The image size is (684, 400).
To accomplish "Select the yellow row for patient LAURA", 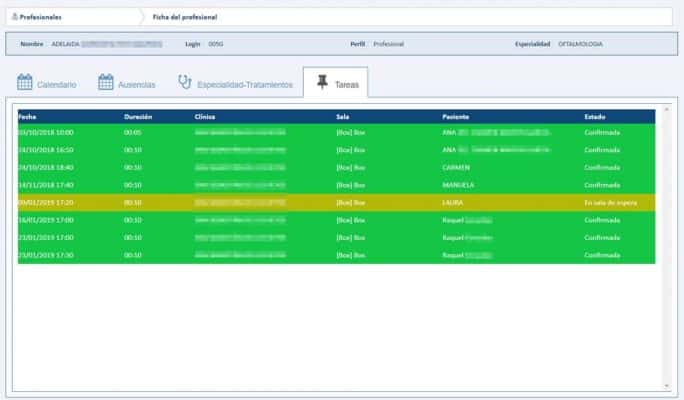I will coord(335,202).
